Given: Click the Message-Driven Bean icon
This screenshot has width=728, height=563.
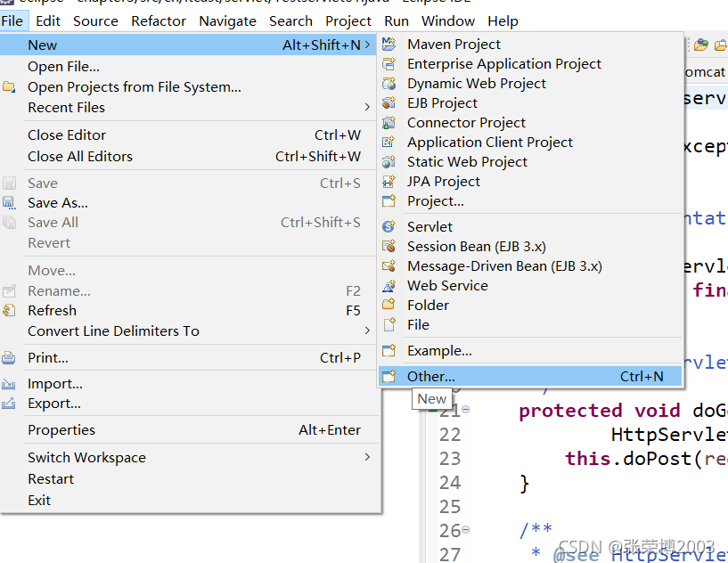Looking at the screenshot, I should pyautogui.click(x=389, y=266).
